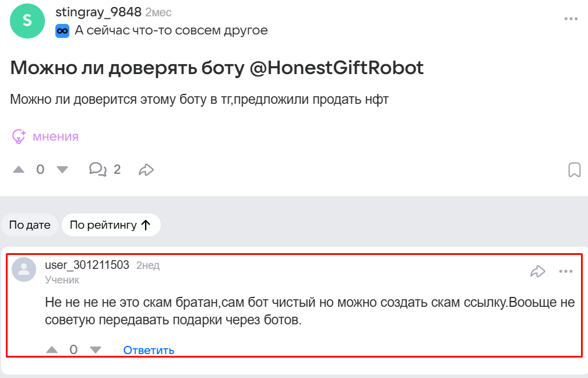Bookmark this question
Viewport: 588px width, 378px height.
pyautogui.click(x=574, y=170)
